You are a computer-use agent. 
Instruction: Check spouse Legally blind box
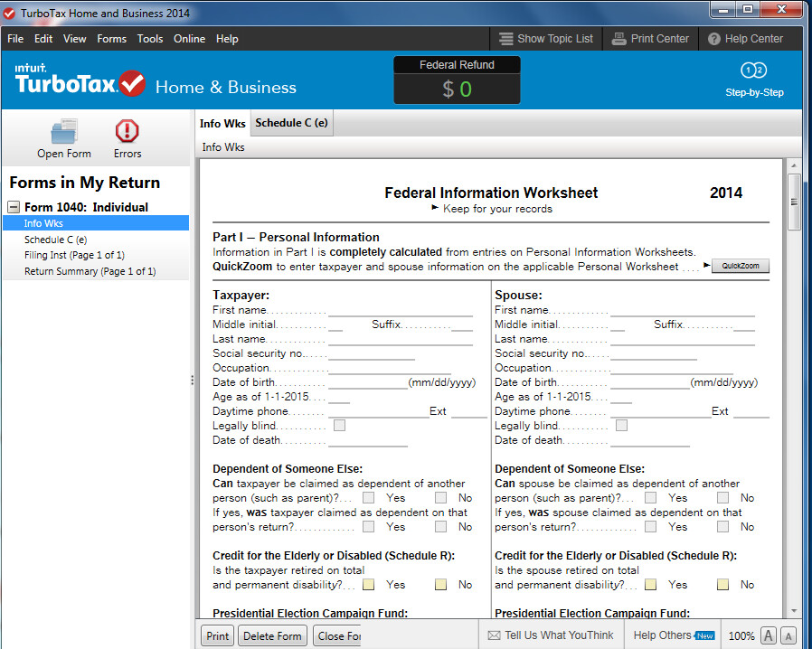pos(621,426)
